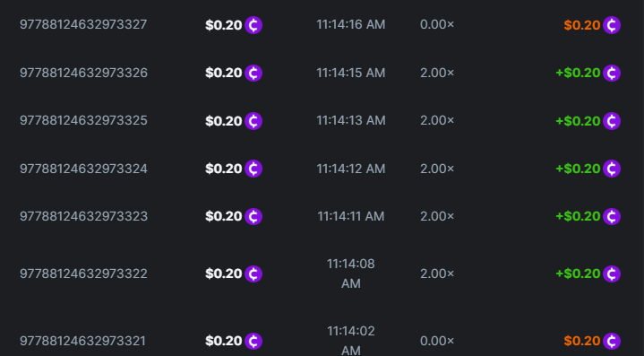The image size is (644, 356).
Task: Open bet ID 97788124632973327
Action: click(83, 25)
